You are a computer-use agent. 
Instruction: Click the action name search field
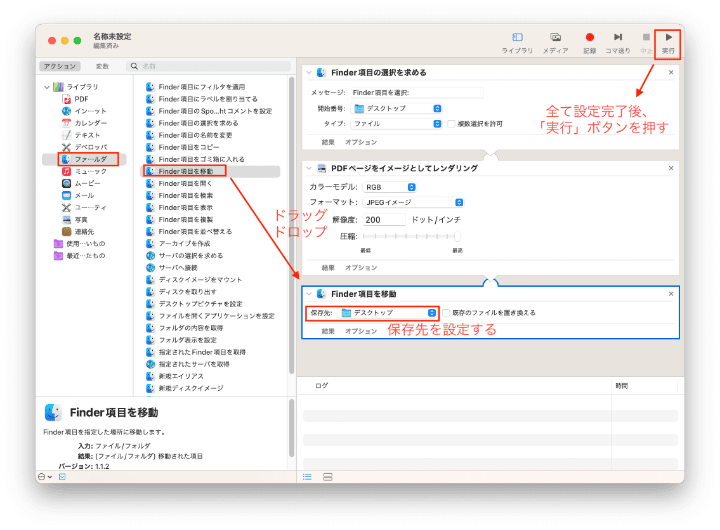[x=209, y=66]
